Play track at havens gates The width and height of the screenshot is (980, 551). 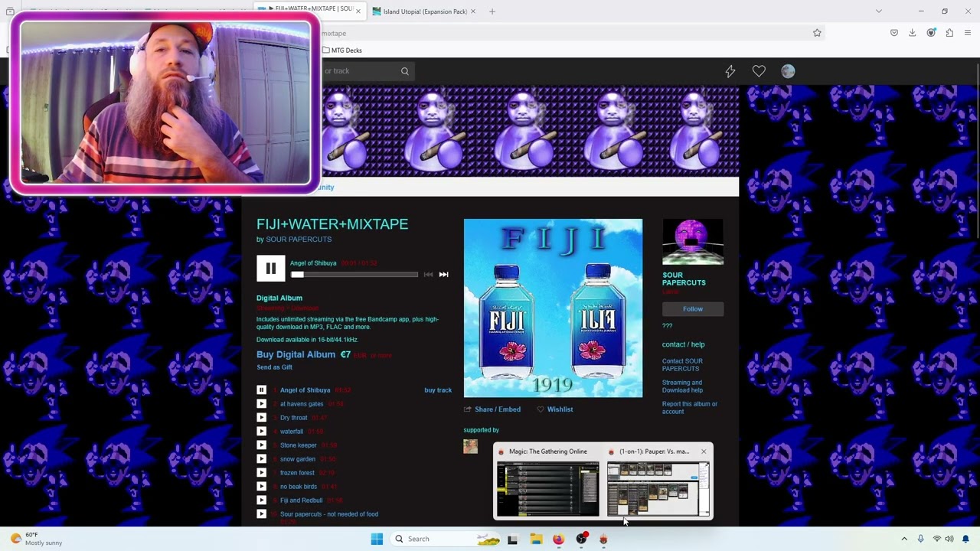[261, 404]
